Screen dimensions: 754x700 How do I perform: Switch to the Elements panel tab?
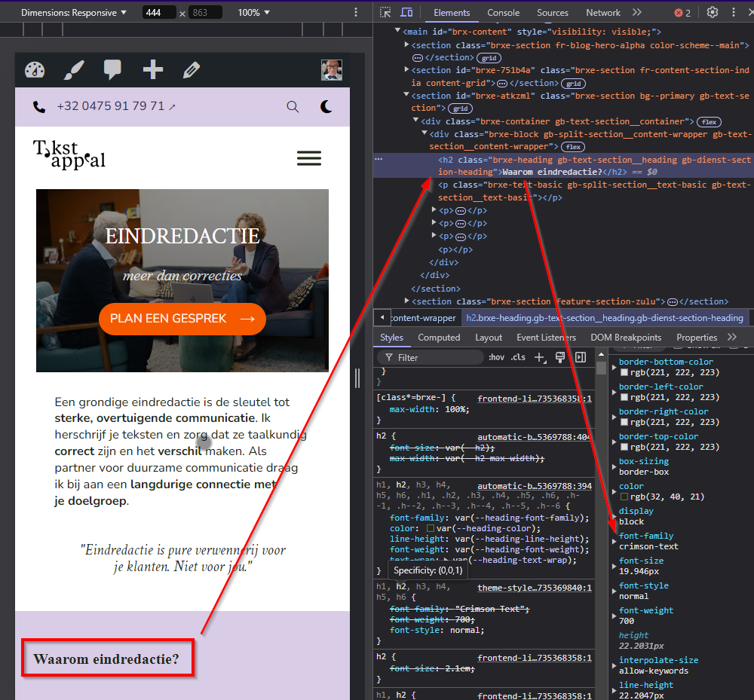[452, 13]
